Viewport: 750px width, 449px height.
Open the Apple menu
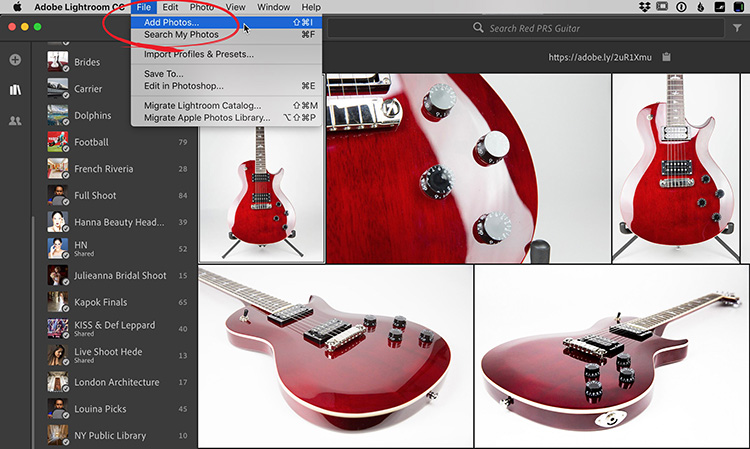(17, 7)
